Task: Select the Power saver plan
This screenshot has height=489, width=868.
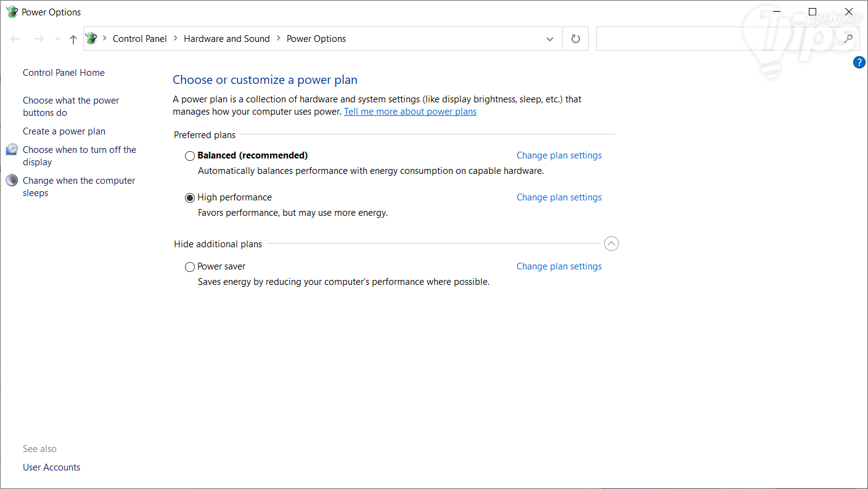Action: point(190,267)
